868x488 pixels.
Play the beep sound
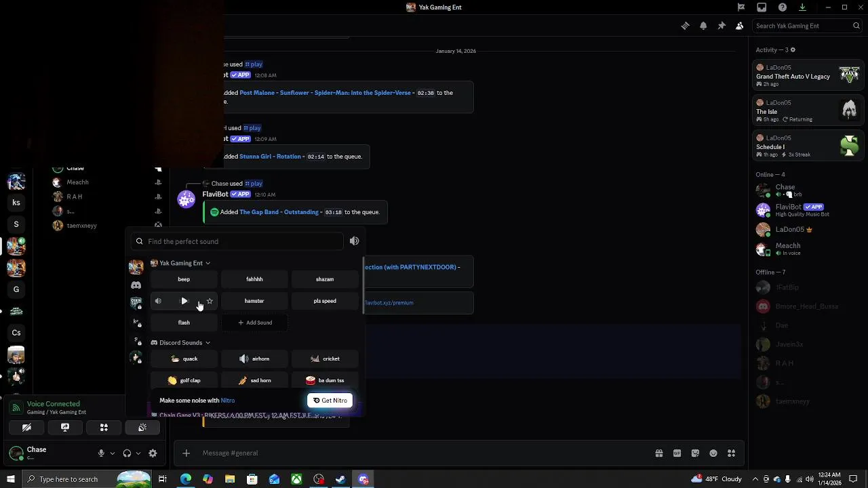[x=184, y=279]
